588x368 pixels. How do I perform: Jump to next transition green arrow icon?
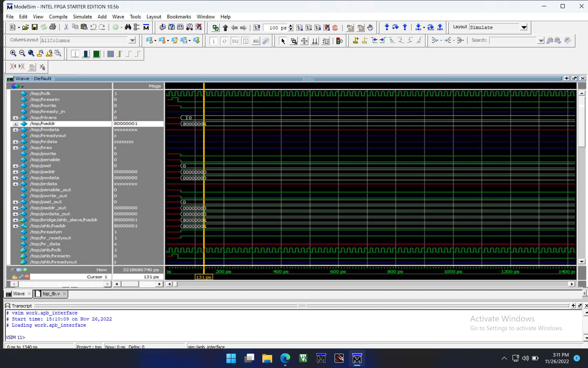click(383, 40)
